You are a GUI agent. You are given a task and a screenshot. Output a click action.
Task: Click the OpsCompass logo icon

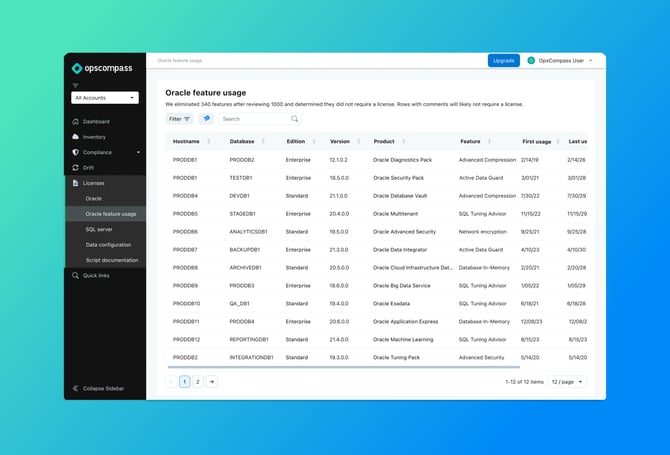click(77, 68)
